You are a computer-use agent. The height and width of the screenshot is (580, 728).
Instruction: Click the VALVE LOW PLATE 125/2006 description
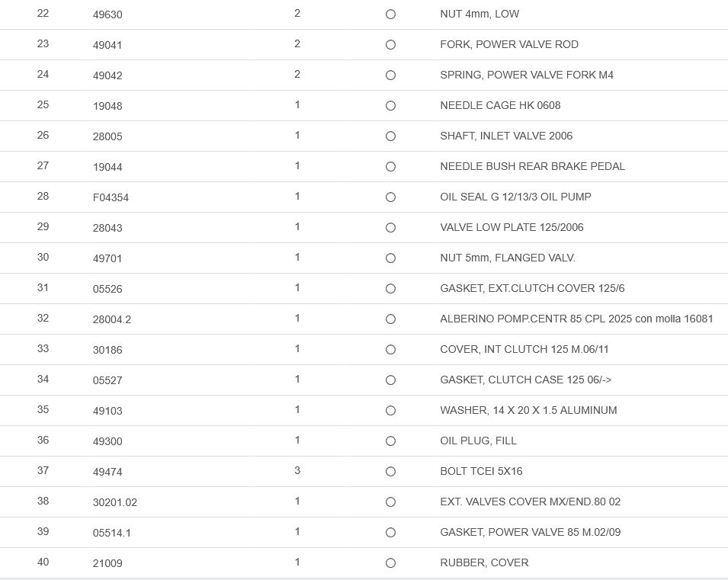click(x=512, y=227)
